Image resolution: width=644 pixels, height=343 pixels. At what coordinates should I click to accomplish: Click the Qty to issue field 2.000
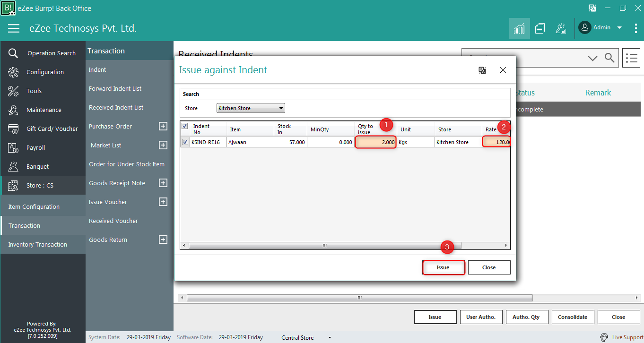[375, 142]
